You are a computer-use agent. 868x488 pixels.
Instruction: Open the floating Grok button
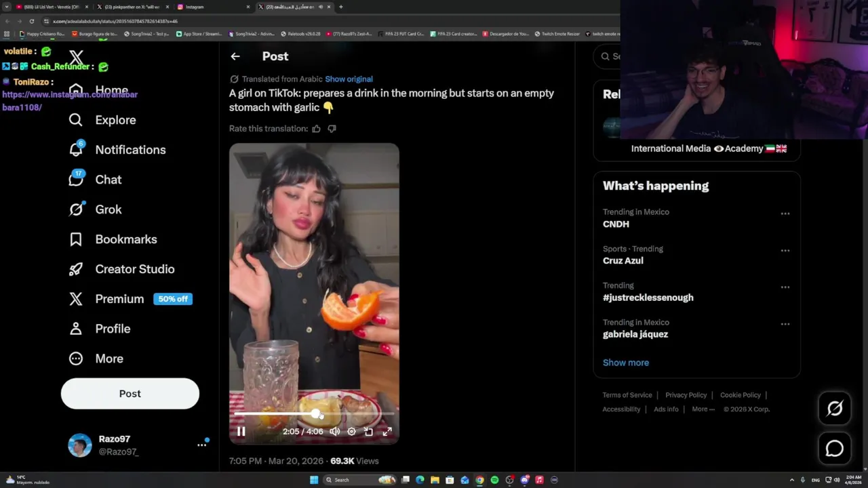coord(835,408)
